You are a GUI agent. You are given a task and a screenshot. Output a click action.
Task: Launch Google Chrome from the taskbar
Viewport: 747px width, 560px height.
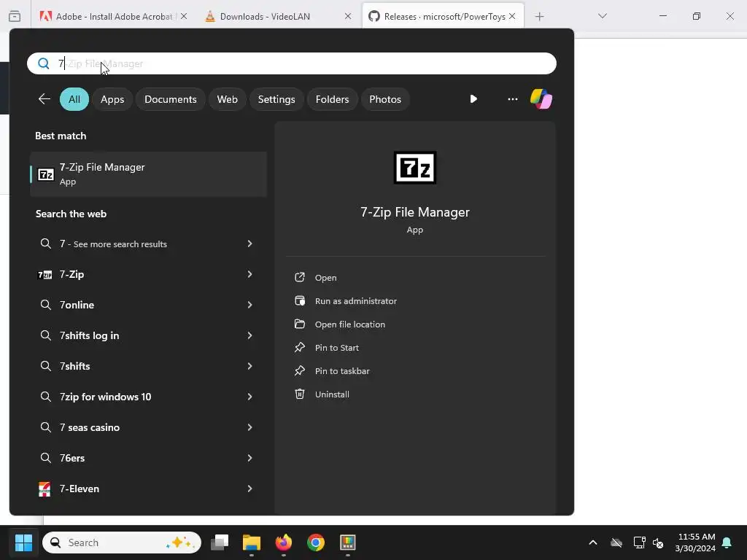point(315,542)
